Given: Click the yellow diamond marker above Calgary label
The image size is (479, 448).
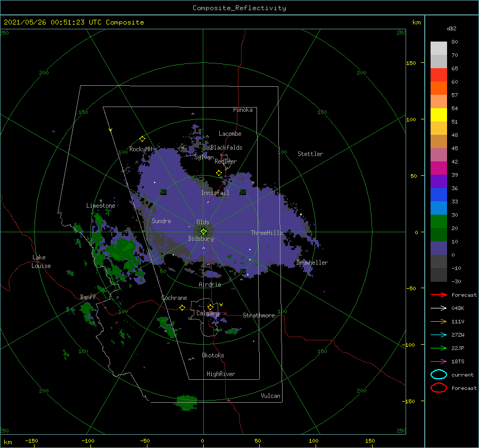Looking at the screenshot, I should tap(210, 307).
